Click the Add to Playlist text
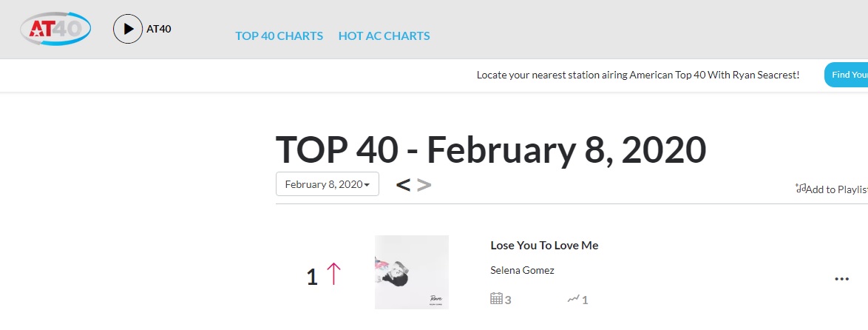Screen dimensions: 868x330 836,189
